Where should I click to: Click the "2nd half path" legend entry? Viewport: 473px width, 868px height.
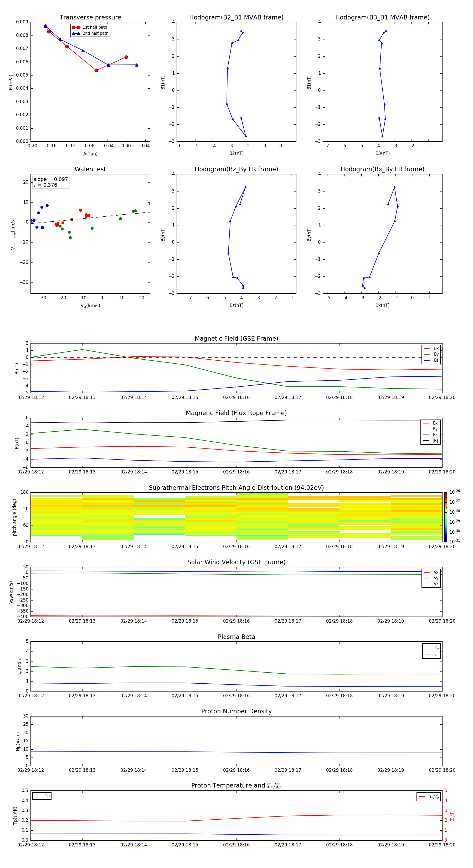click(90, 33)
